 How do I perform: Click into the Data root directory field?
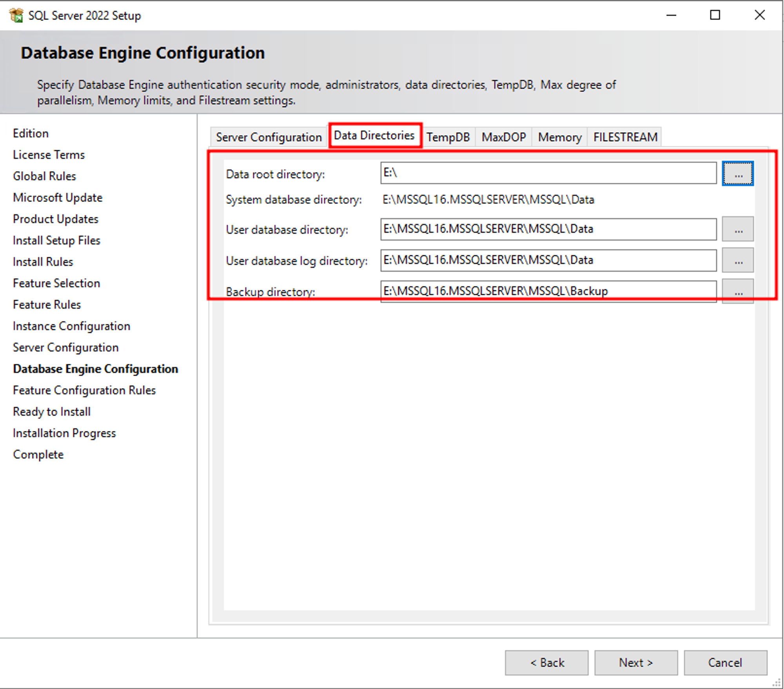click(x=548, y=173)
